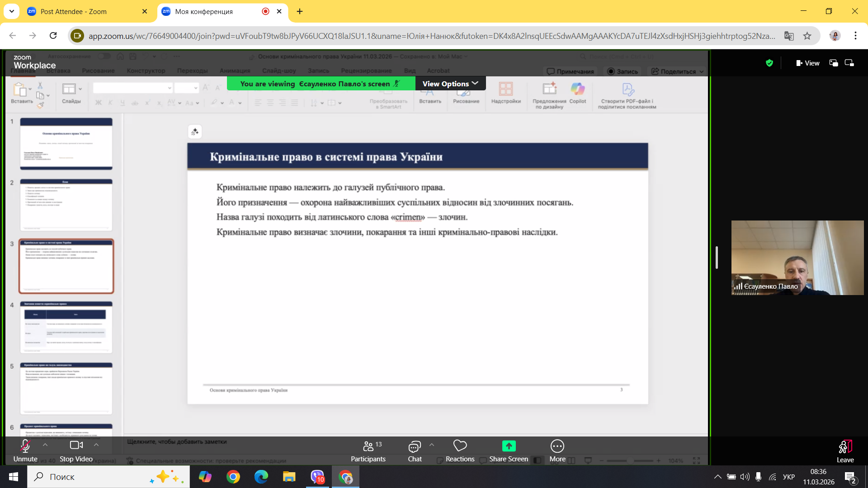868x488 pixels.
Task: Select the Моя конференция browser tab
Action: (204, 12)
